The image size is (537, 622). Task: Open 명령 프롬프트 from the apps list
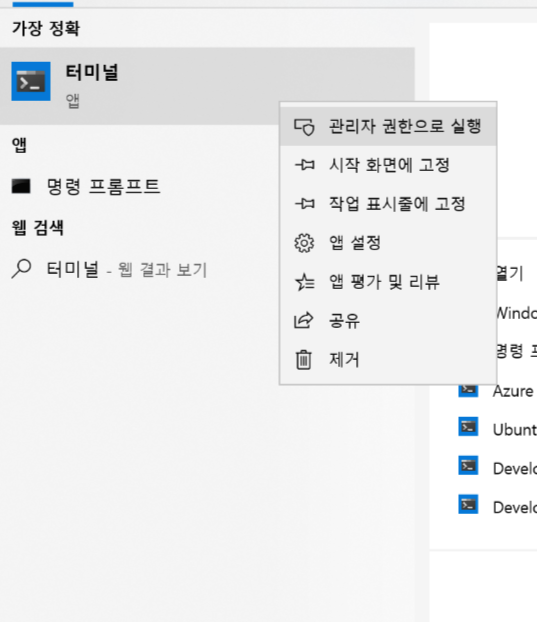[104, 186]
